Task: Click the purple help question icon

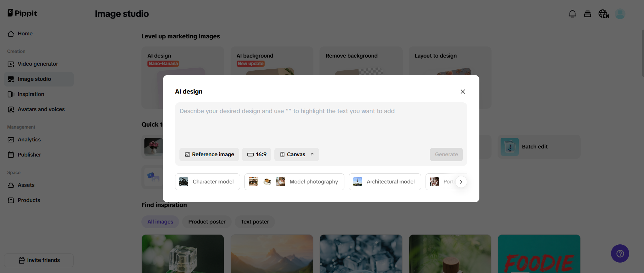Action: [620, 253]
